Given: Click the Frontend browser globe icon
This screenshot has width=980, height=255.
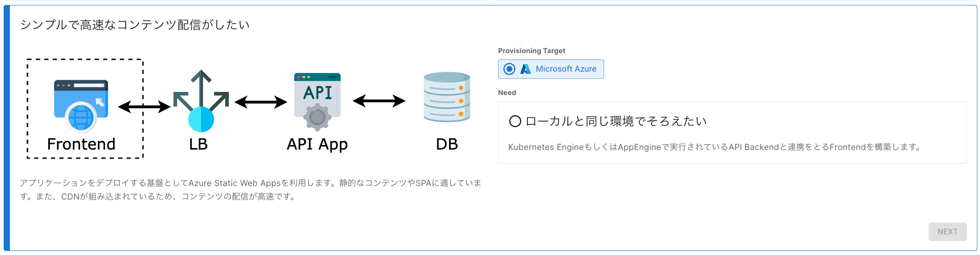Looking at the screenshot, I should tap(81, 106).
